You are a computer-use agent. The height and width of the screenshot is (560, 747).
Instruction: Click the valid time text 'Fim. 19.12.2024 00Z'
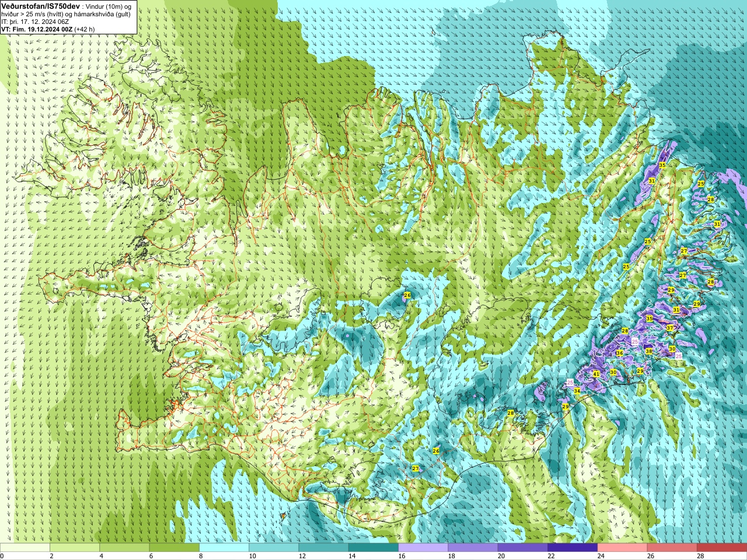[x=42, y=29]
